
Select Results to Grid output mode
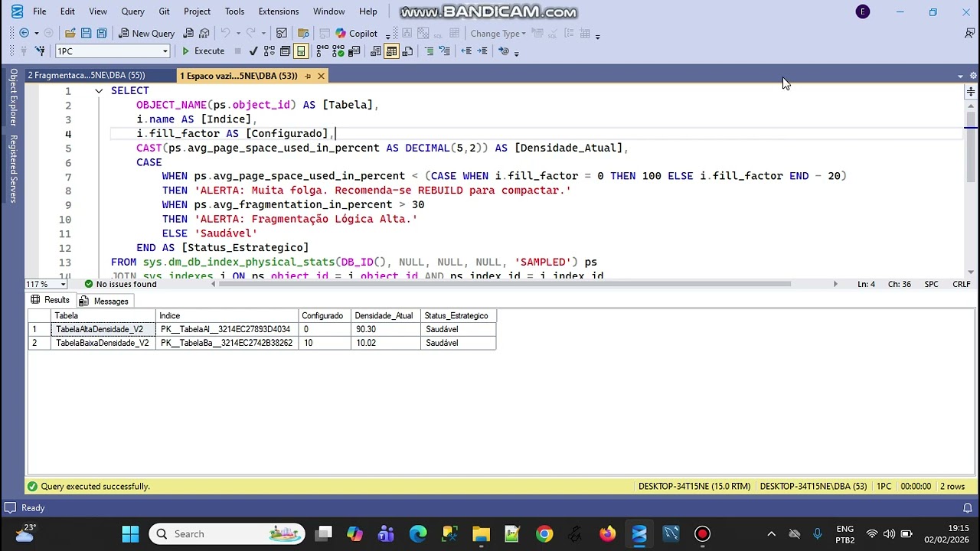tap(391, 51)
